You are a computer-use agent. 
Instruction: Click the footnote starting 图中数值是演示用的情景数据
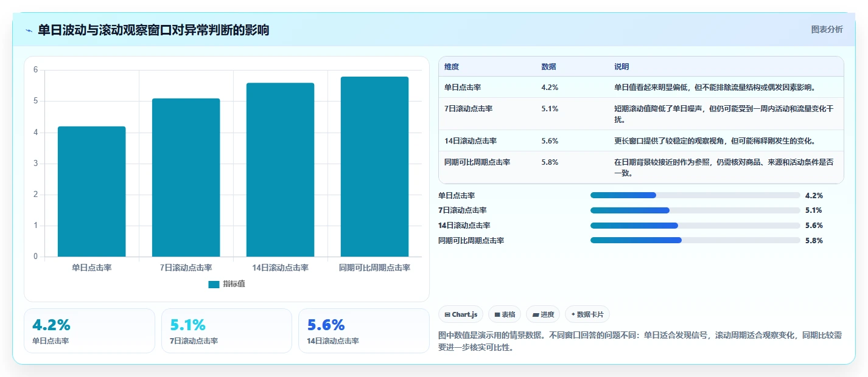pyautogui.click(x=640, y=342)
